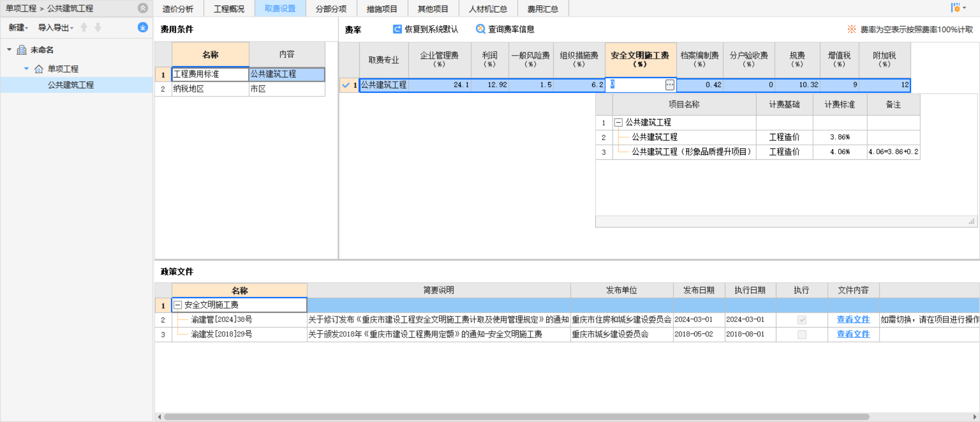Open the 分部分项 tab
The height and width of the screenshot is (422, 980).
(x=331, y=9)
